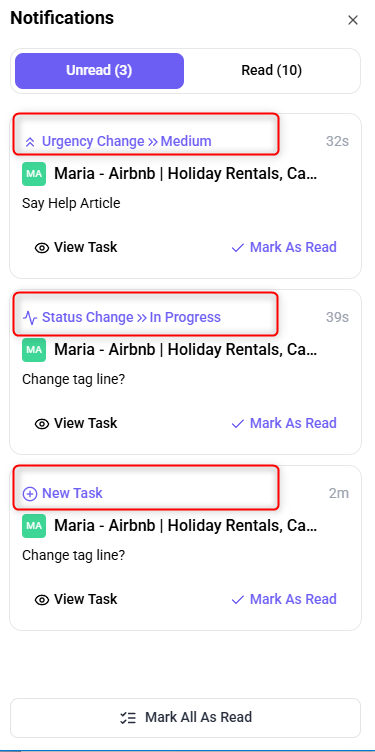Click the New Task plus-circle icon
The width and height of the screenshot is (375, 752).
(30, 494)
